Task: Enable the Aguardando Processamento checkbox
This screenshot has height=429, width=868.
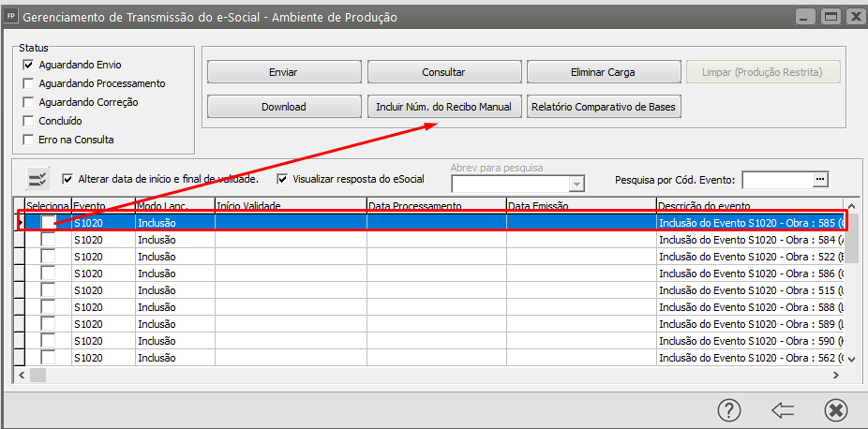Action: [x=29, y=84]
